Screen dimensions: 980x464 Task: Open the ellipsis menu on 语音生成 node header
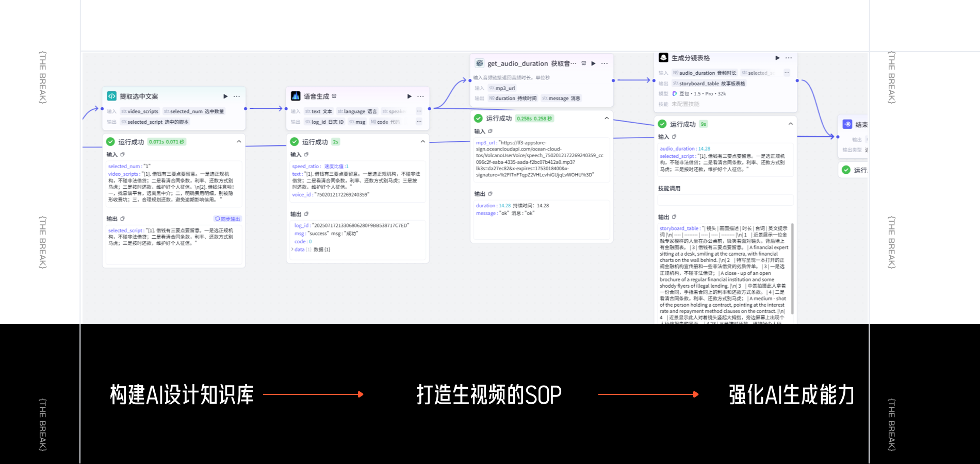(420, 96)
